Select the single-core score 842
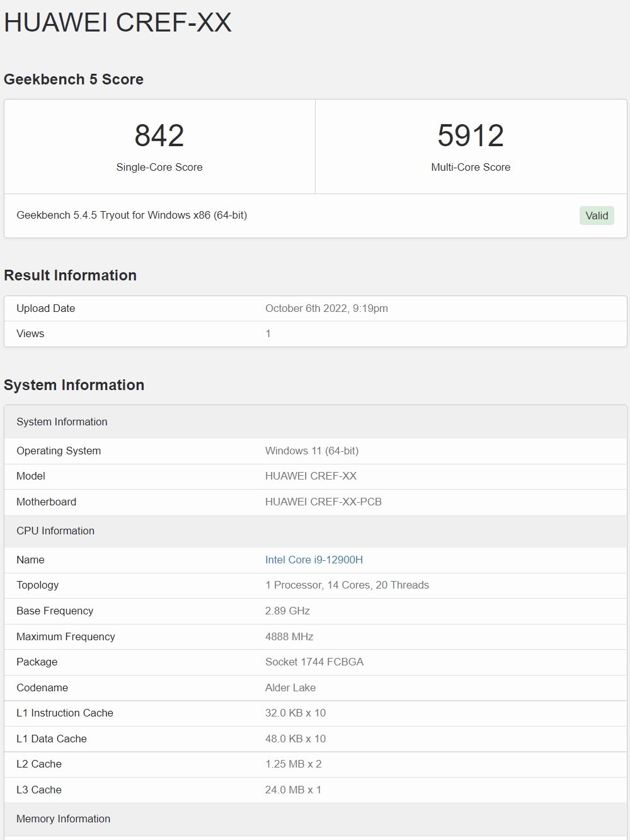The height and width of the screenshot is (840, 630). (x=159, y=135)
